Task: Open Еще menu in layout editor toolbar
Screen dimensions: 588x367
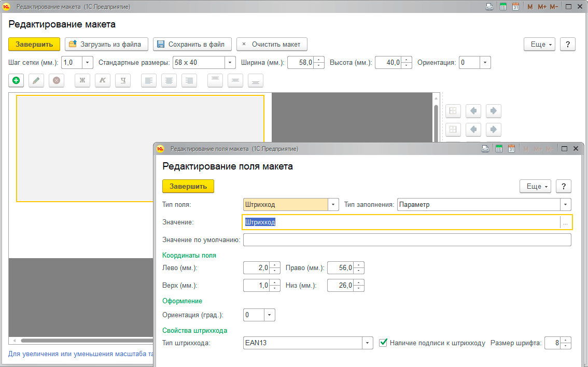Action: coord(539,44)
